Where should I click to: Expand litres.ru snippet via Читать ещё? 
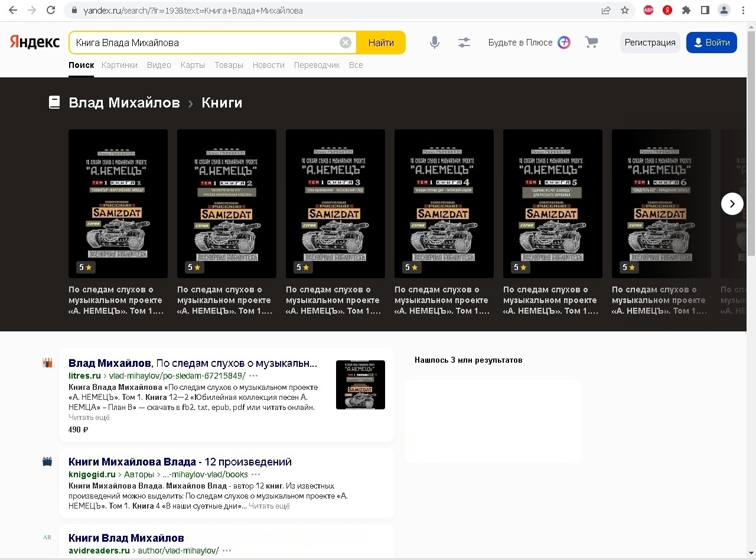(89, 418)
